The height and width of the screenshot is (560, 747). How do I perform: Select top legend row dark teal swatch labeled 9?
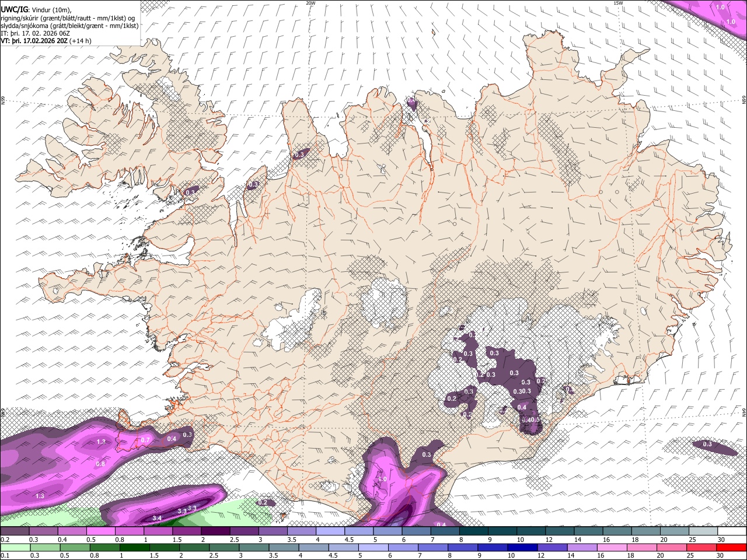click(x=502, y=531)
